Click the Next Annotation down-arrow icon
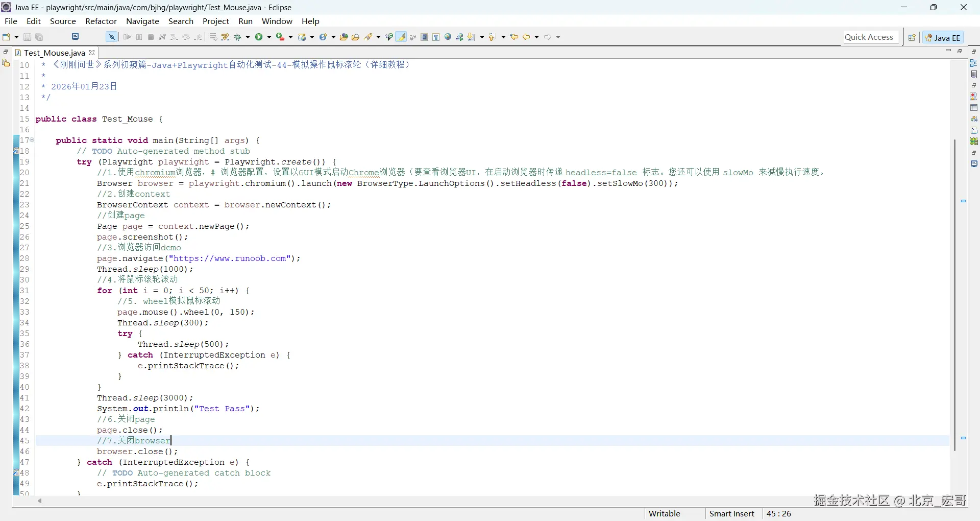This screenshot has width=980, height=521. tap(472, 37)
